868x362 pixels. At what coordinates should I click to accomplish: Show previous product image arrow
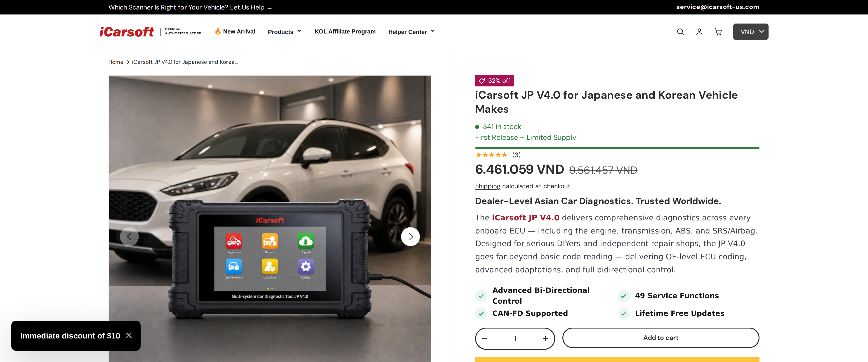(129, 236)
